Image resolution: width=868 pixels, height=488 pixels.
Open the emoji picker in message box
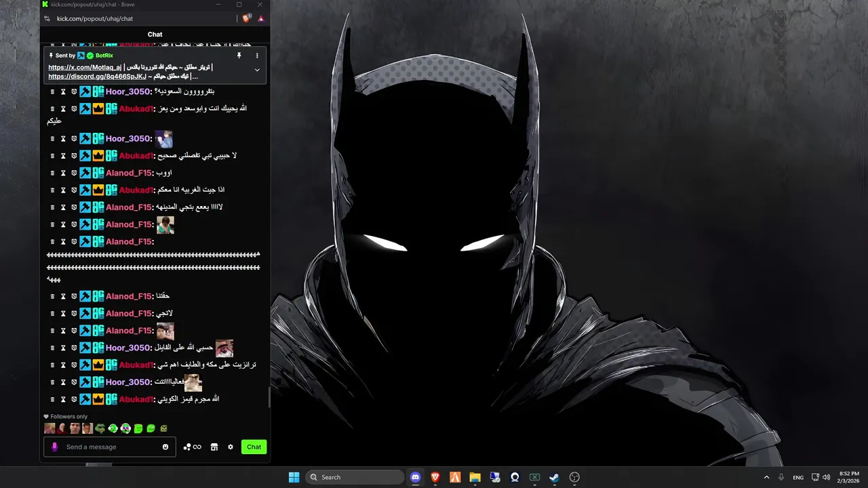(x=165, y=447)
